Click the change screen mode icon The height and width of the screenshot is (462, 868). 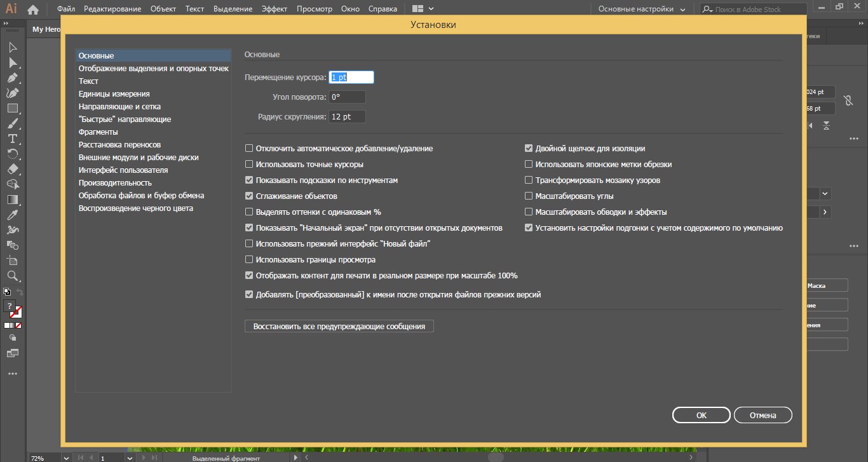tap(12, 353)
